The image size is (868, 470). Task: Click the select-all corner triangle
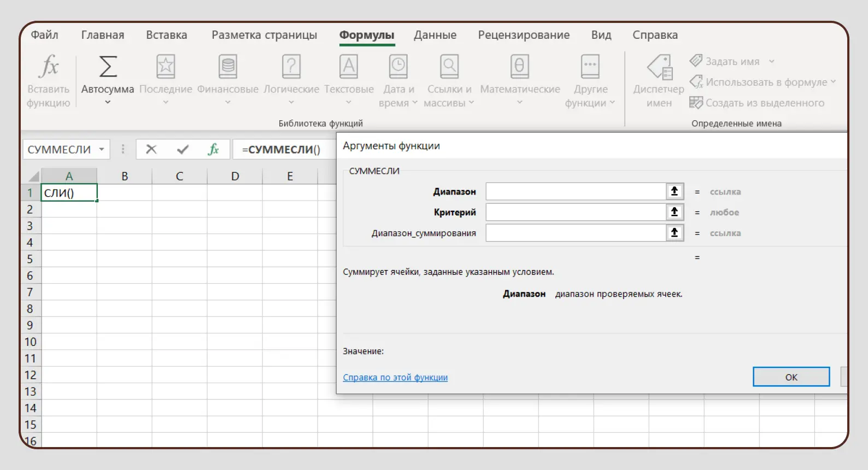34,176
